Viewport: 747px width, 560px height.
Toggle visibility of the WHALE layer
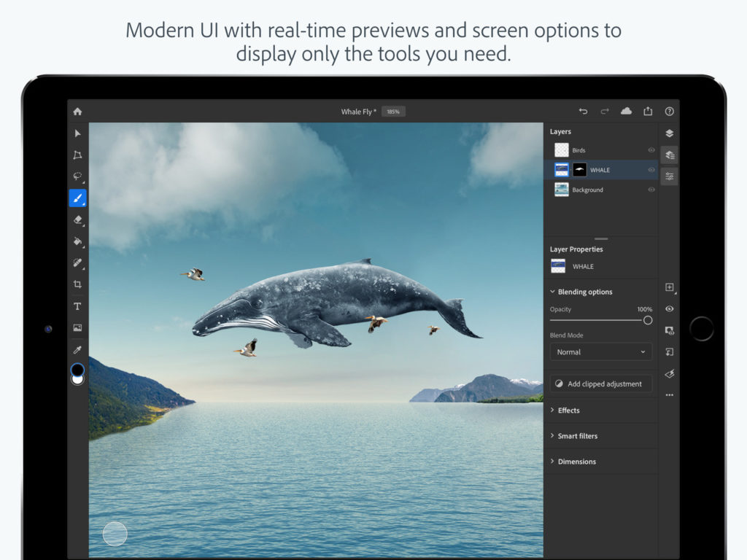click(650, 169)
